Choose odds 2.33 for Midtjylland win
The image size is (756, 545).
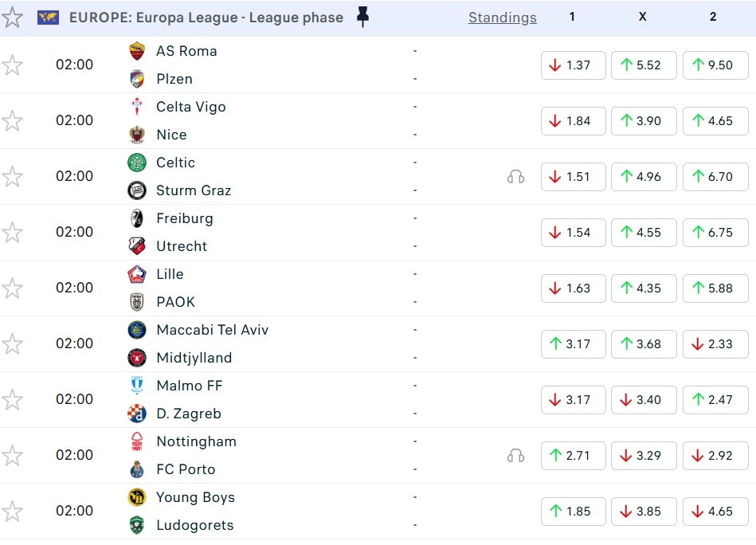point(715,344)
